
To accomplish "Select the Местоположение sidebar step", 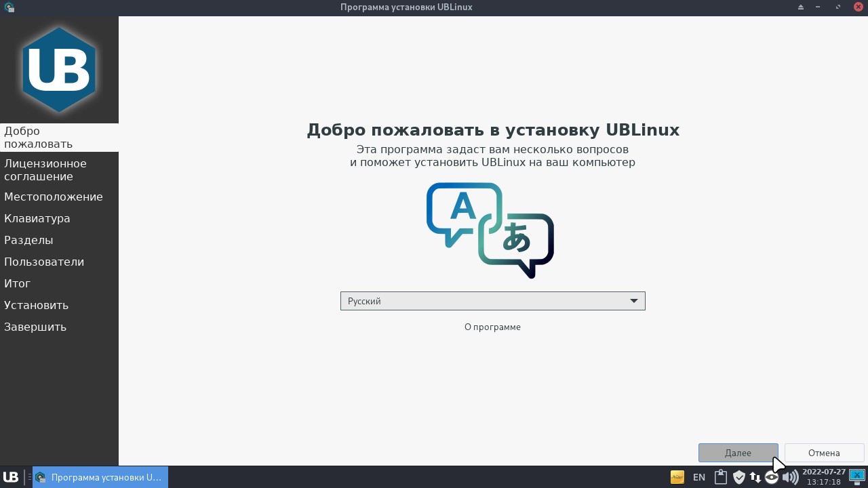I will [59, 197].
